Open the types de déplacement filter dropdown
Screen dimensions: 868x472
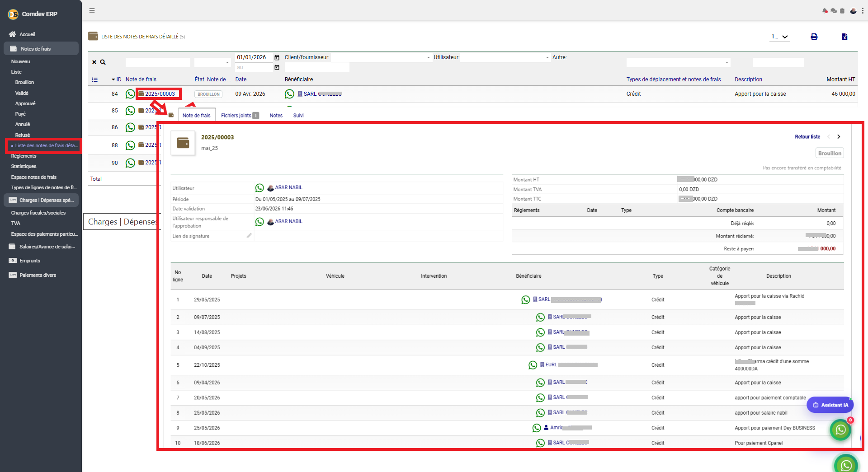(678, 62)
